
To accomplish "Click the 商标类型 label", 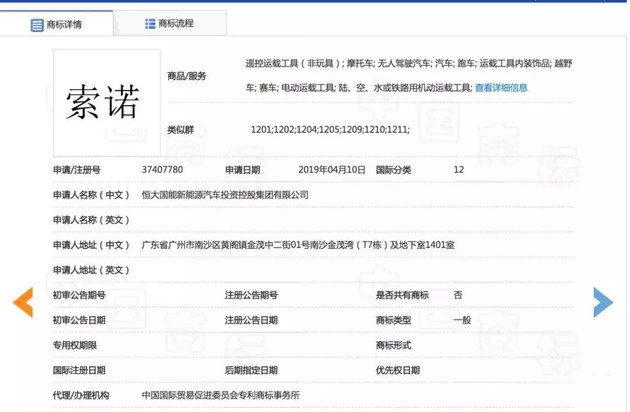I will coord(393,320).
